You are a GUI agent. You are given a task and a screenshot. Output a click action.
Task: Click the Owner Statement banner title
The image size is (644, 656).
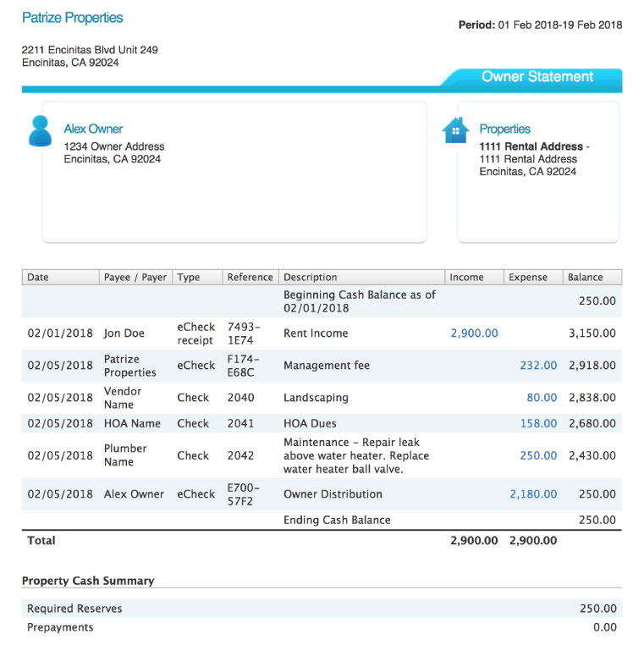537,76
